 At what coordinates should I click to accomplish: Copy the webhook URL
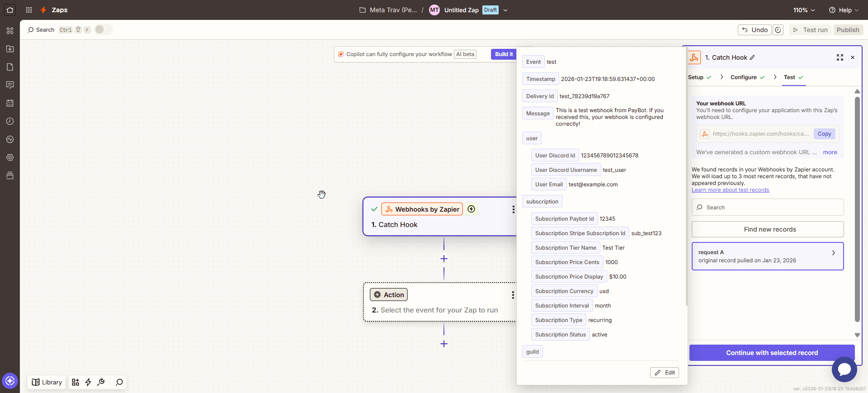click(824, 134)
